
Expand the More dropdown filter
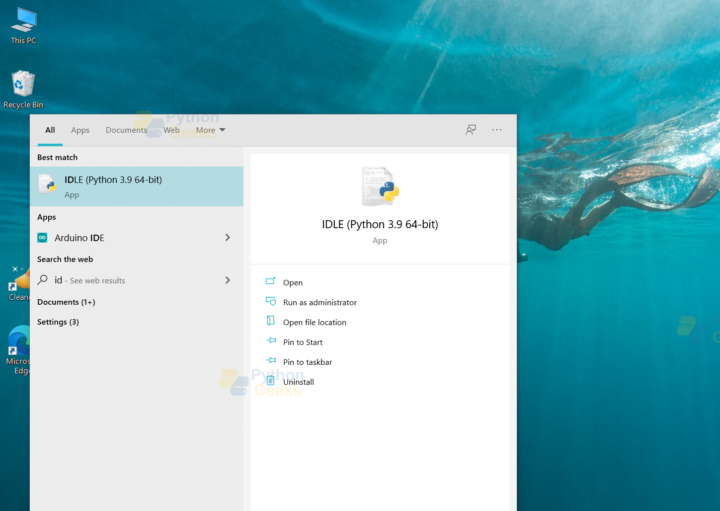[x=210, y=130]
